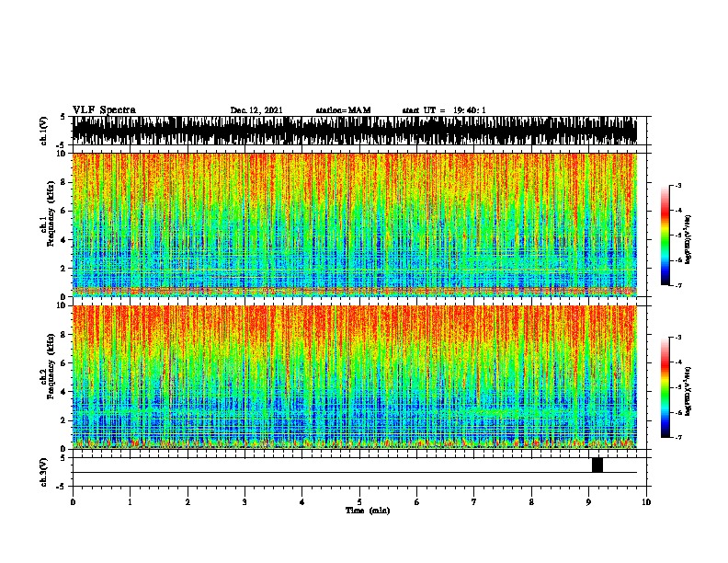Viewport: 728px width, 563px height.
Task: Click the "ch.1(V)" waveform axis label
Action: [44, 131]
